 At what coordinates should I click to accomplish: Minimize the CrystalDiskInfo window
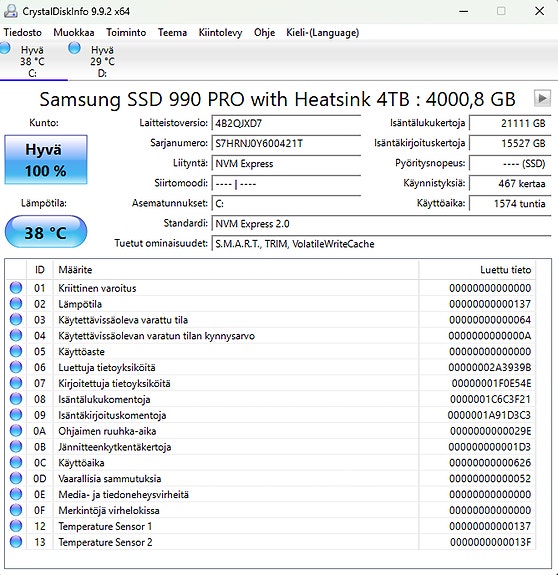[464, 11]
